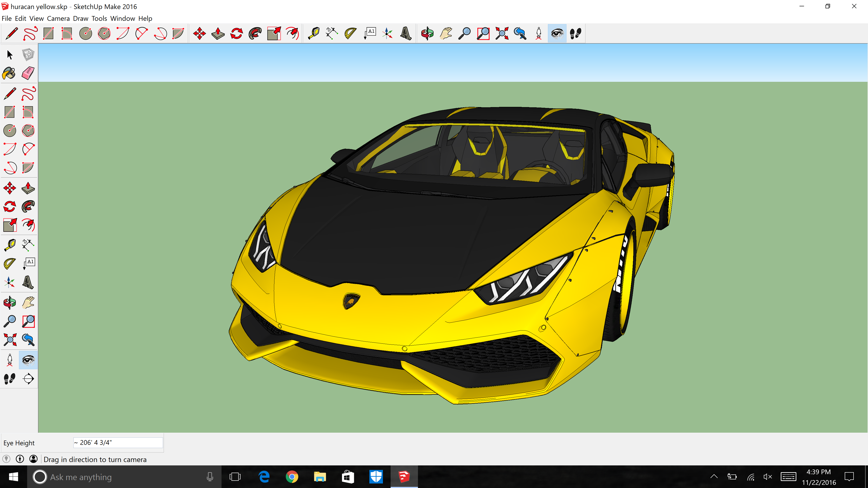Image resolution: width=868 pixels, height=488 pixels.
Task: Select the Pie tool in the top toolbar
Action: point(178,33)
